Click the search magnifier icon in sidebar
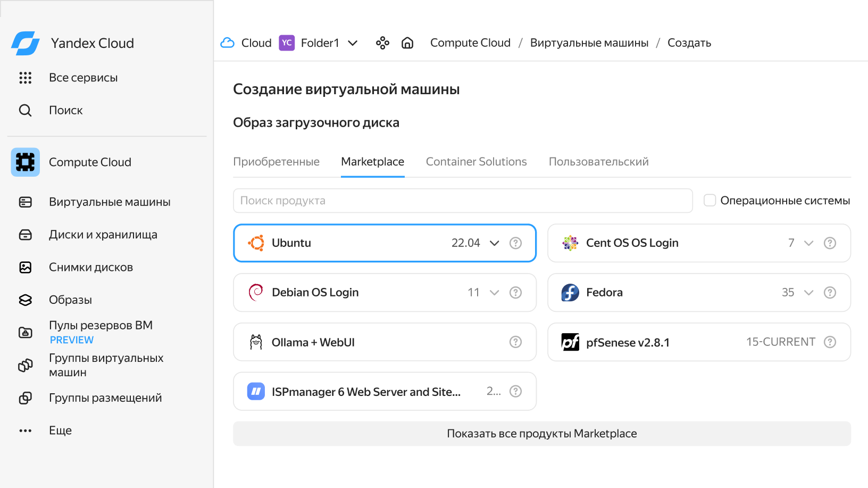 [x=25, y=110]
